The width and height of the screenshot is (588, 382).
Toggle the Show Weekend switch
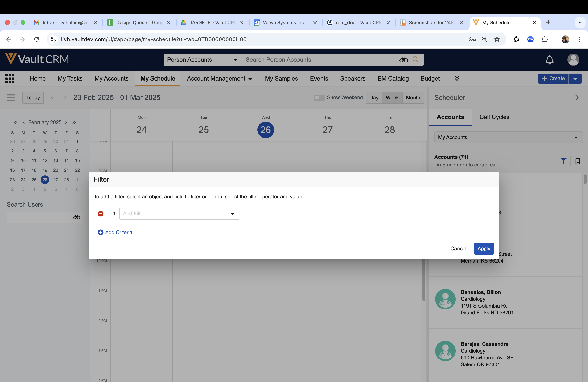[319, 98]
